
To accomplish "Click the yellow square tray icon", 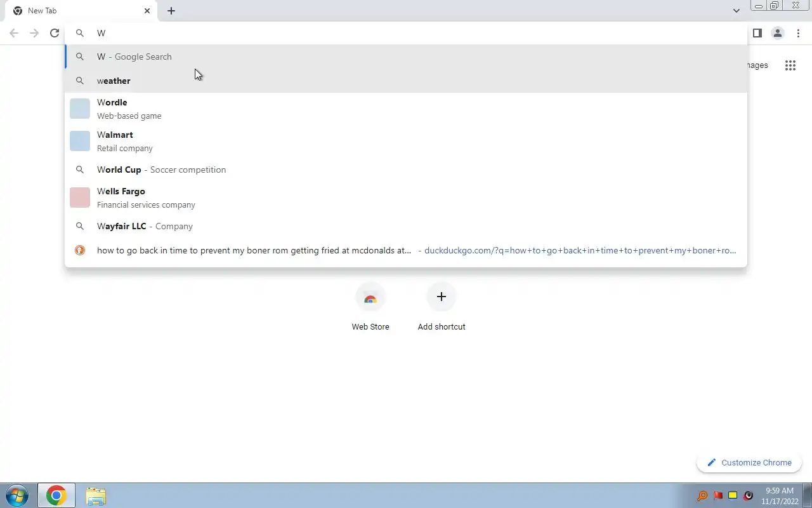I will coord(733,495).
